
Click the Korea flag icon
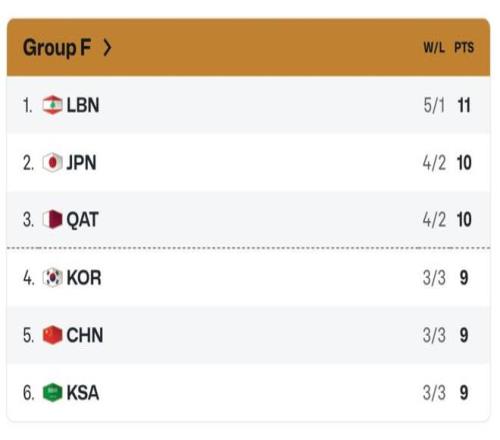click(52, 278)
